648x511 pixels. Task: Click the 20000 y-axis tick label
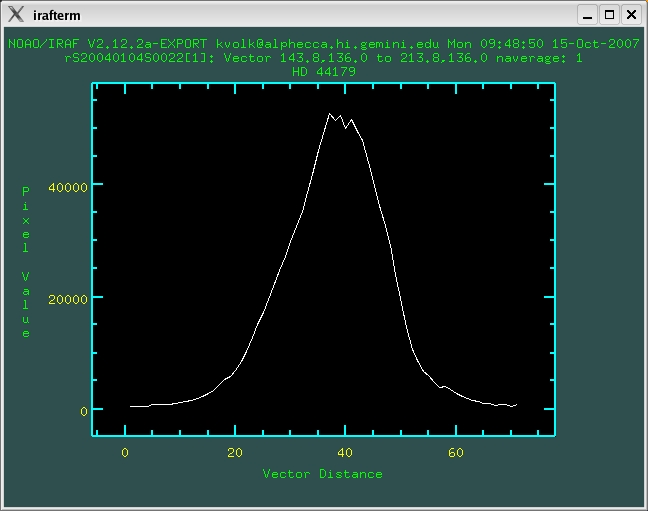(68, 299)
